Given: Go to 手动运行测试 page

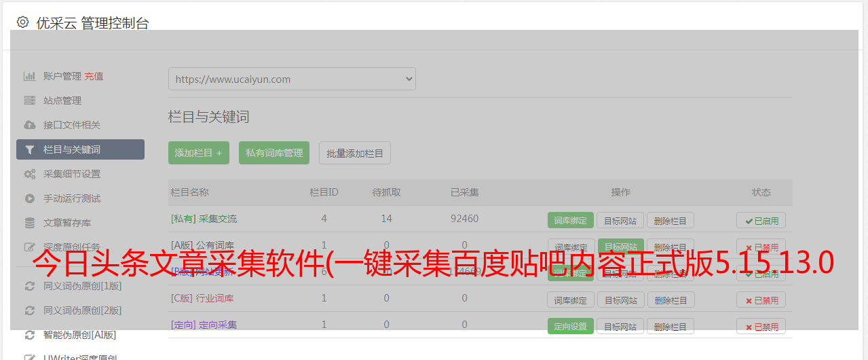Looking at the screenshot, I should click(x=72, y=198).
